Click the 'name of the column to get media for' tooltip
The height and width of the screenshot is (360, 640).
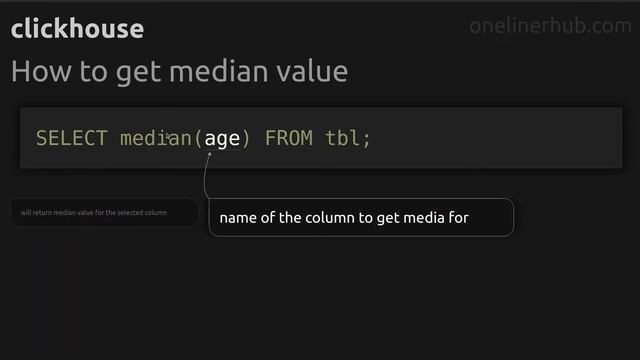pos(361,218)
